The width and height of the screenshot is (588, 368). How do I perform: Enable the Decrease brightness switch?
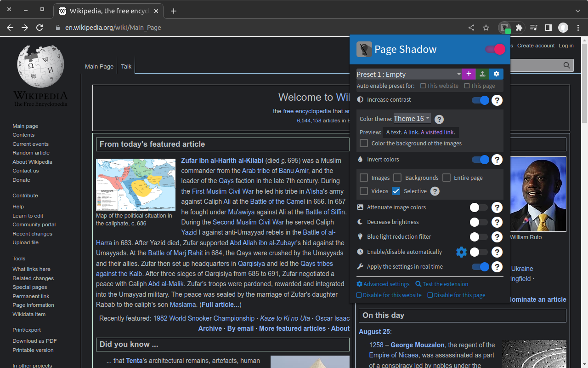pos(479,222)
